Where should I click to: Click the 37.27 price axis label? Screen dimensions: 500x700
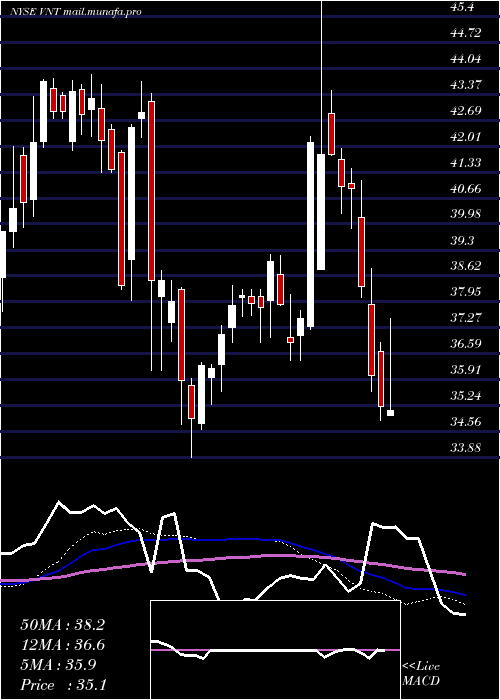pos(466,317)
